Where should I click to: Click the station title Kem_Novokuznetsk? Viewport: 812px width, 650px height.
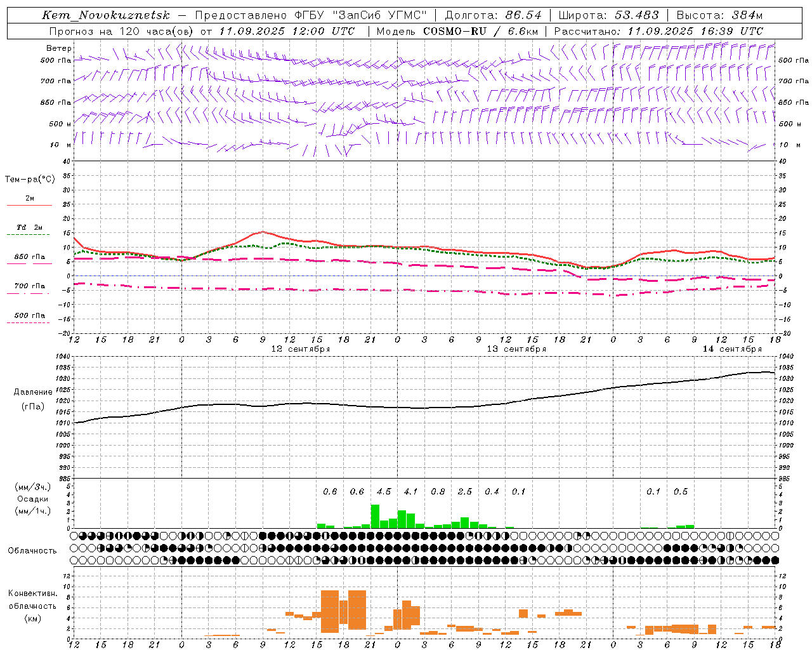tap(106, 15)
